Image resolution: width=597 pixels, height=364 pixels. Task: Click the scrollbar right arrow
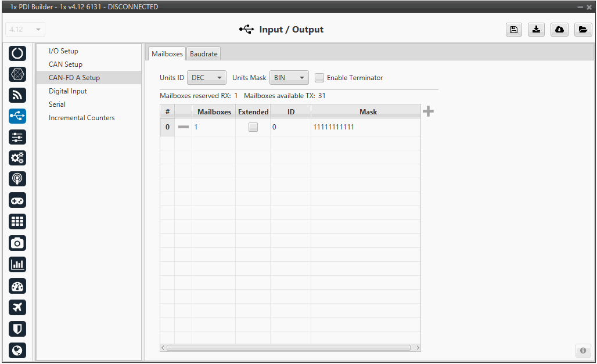coord(418,348)
